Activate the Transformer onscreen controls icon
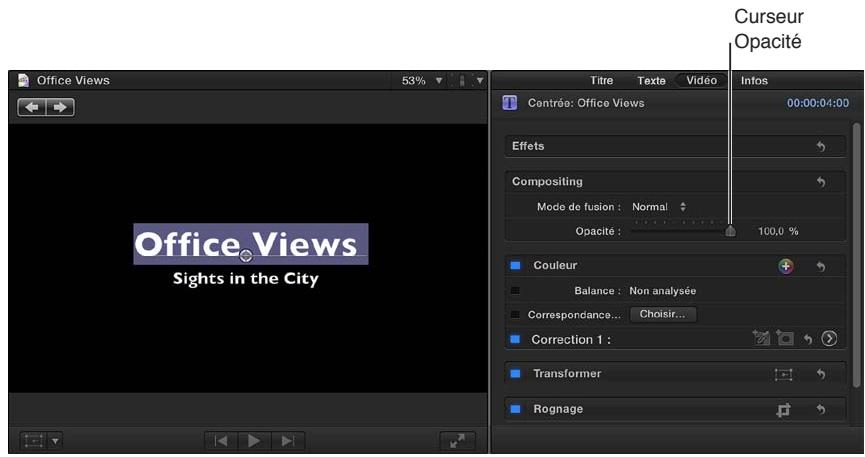The width and height of the screenshot is (865, 457). [x=783, y=375]
